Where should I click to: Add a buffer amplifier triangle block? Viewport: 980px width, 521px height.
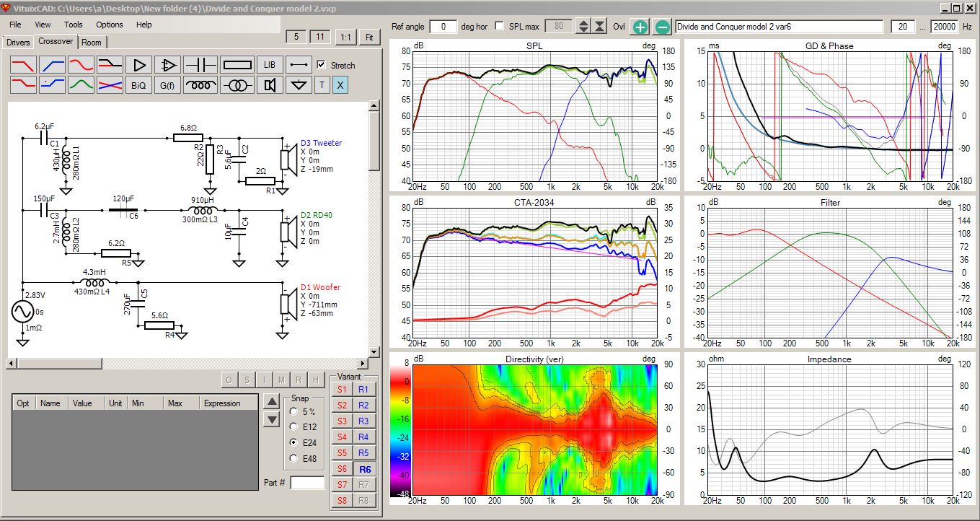click(138, 64)
